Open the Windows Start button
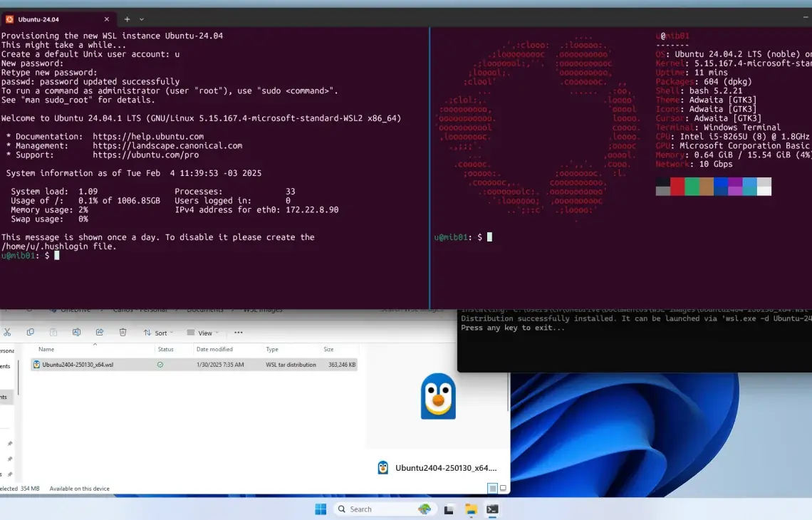The image size is (812, 520). coord(321,509)
